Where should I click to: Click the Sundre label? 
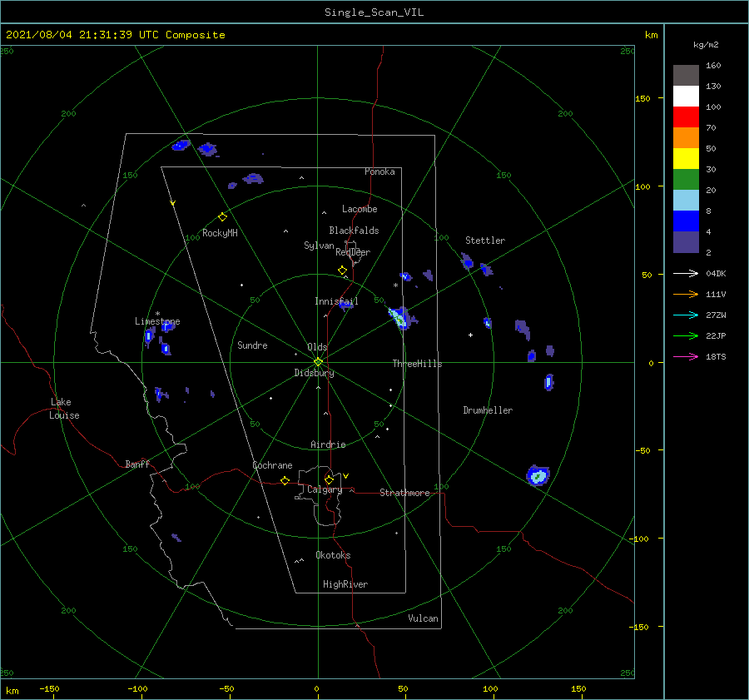(252, 345)
